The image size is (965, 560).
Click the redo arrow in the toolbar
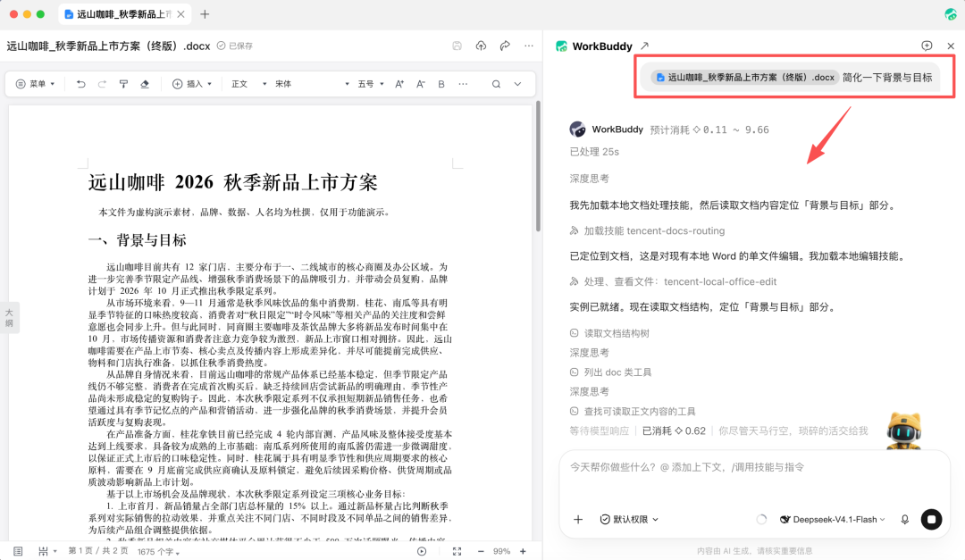click(102, 84)
